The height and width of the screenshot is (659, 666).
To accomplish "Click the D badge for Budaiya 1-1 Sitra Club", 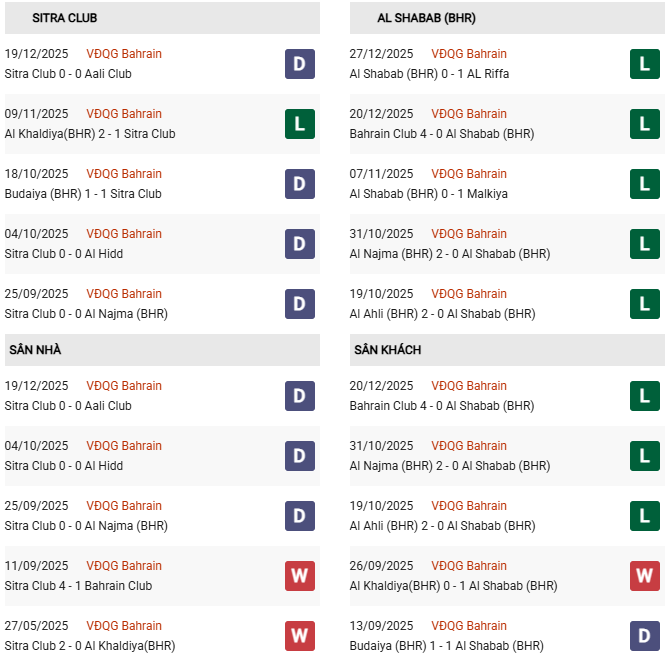I will [300, 184].
